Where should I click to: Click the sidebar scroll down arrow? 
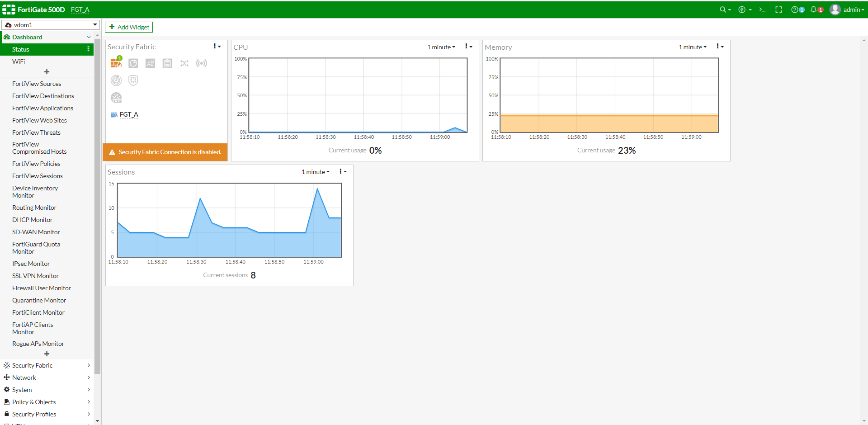97,421
